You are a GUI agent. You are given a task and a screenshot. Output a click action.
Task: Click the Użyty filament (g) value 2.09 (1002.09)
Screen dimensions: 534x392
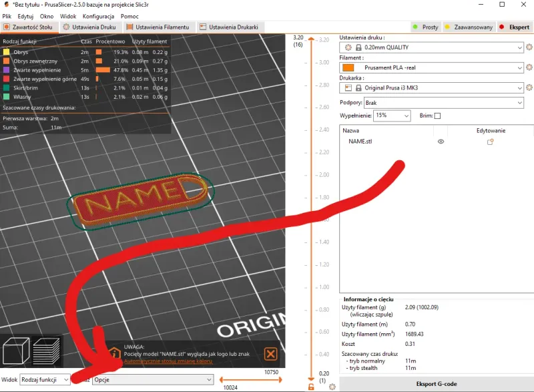(x=422, y=307)
